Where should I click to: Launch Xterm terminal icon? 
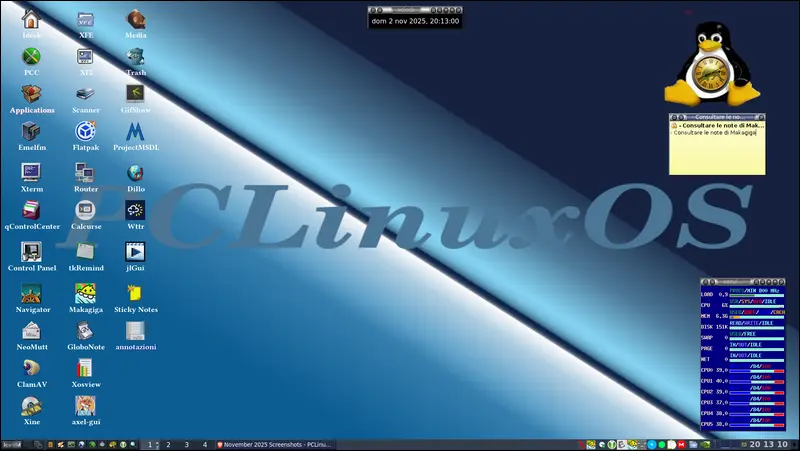click(x=31, y=172)
